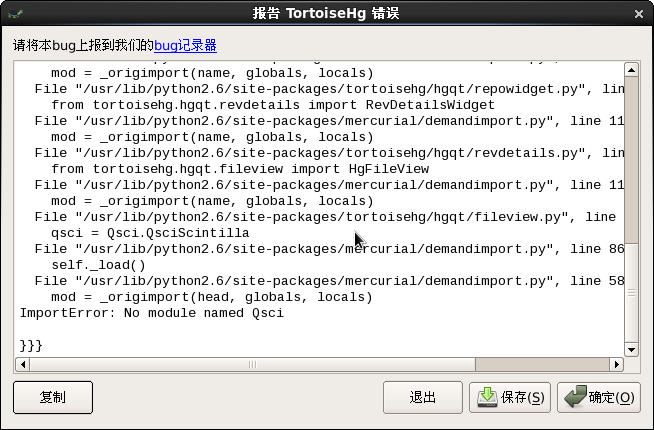Click the vertical scrollbar up arrow
Viewport: 654px width, 430px height.
[631, 70]
